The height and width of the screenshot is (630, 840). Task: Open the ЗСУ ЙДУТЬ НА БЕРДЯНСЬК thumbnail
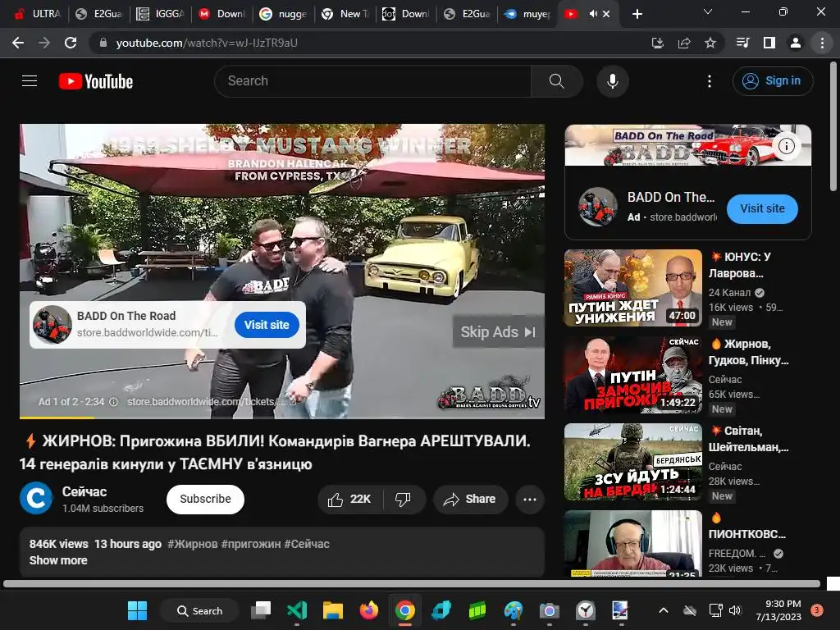(x=632, y=462)
